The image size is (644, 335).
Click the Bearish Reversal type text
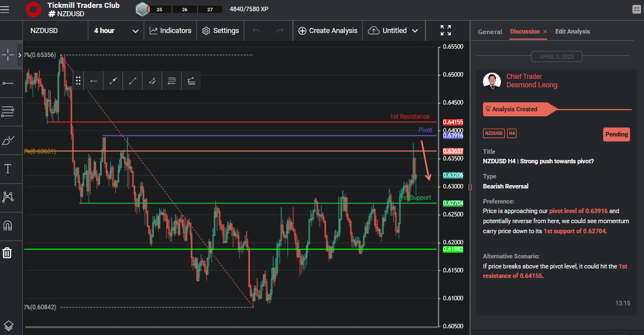pos(505,186)
